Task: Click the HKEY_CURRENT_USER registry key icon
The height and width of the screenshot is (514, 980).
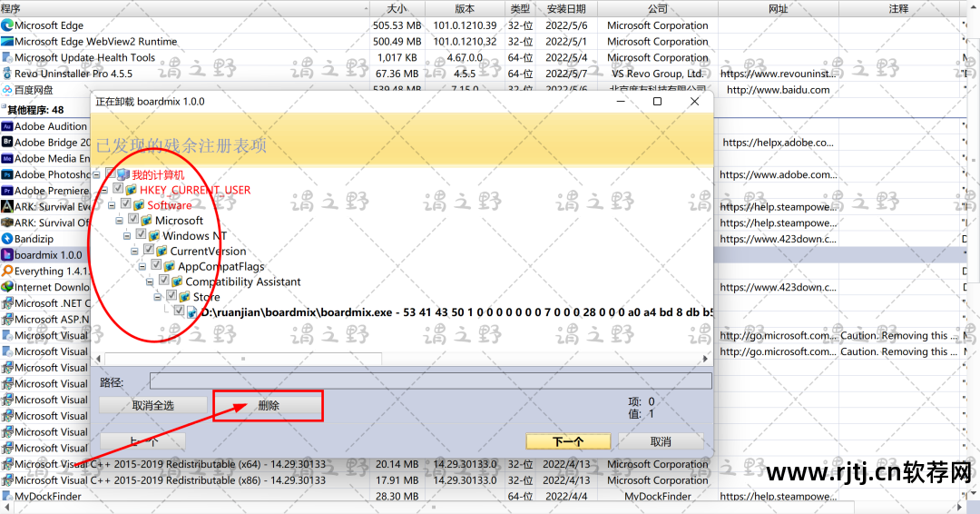Action: [132, 190]
